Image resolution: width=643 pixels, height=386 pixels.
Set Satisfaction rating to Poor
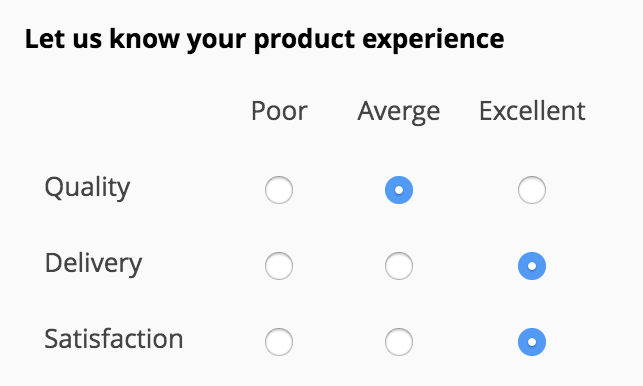[279, 342]
